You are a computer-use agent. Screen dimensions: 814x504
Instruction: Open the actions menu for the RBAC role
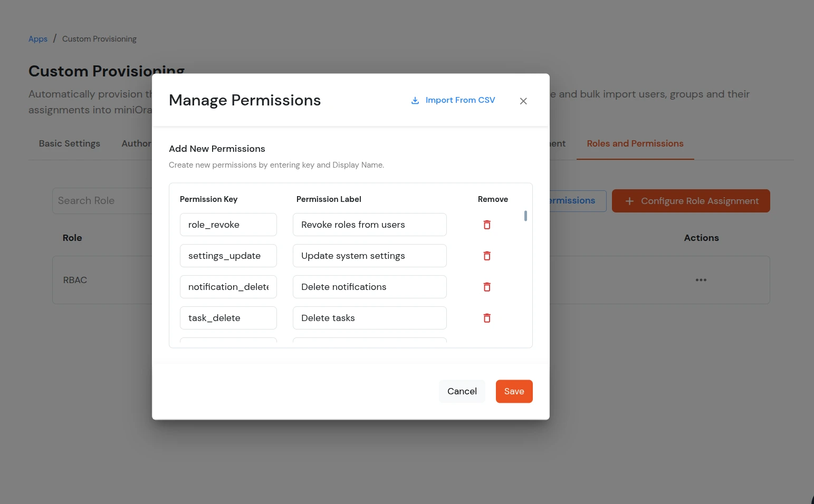701,280
